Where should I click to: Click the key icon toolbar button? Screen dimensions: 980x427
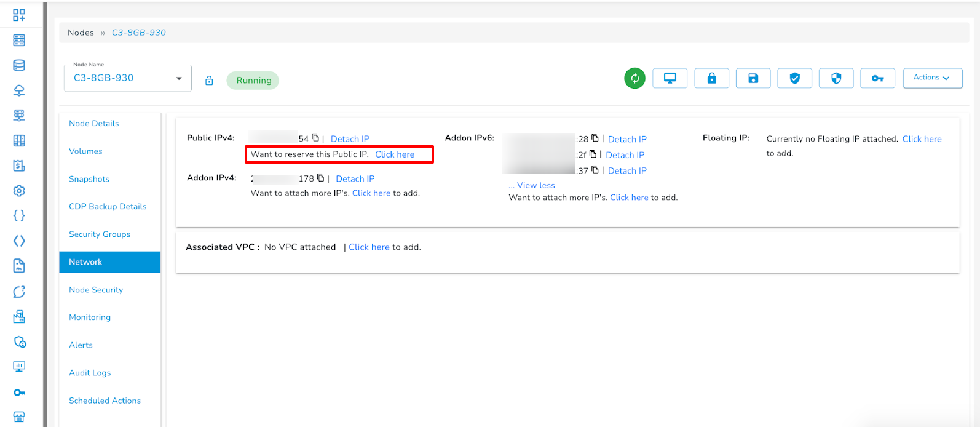click(x=877, y=78)
